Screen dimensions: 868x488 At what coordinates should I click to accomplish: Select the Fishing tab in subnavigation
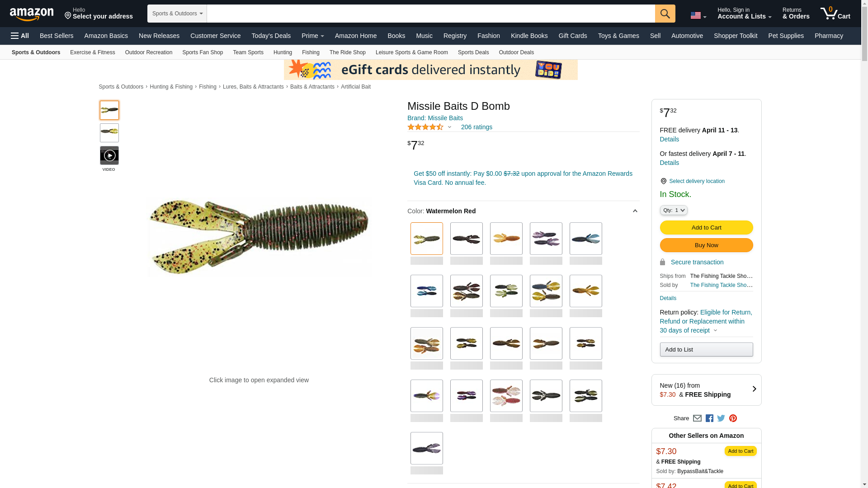pyautogui.click(x=311, y=52)
